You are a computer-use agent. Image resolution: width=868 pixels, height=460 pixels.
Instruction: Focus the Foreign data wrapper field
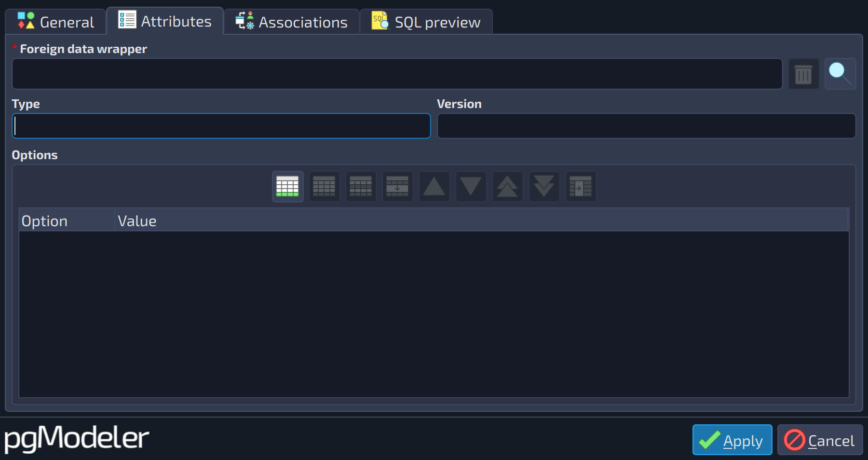(397, 74)
